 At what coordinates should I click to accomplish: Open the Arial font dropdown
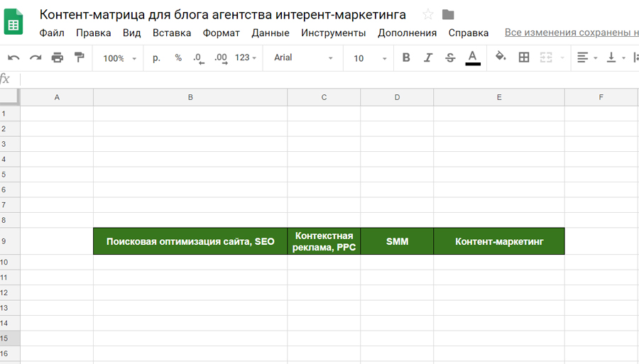click(x=303, y=58)
